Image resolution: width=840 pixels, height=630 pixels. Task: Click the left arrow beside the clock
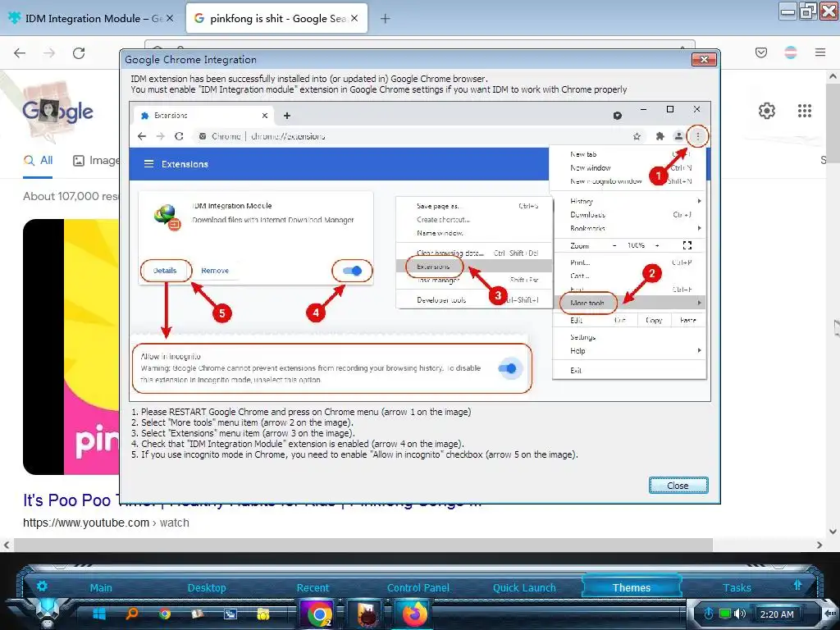[x=830, y=613]
